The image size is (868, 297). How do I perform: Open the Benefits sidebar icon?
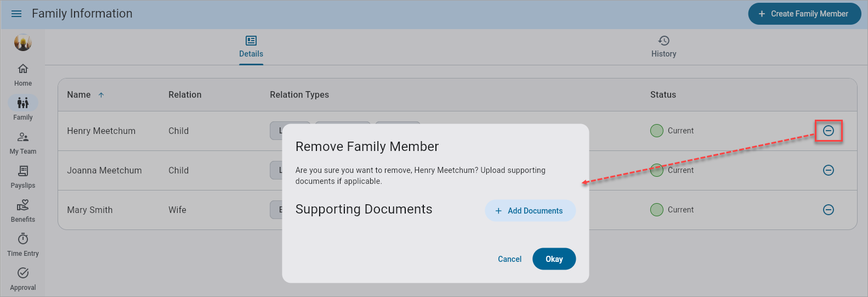pos(23,211)
